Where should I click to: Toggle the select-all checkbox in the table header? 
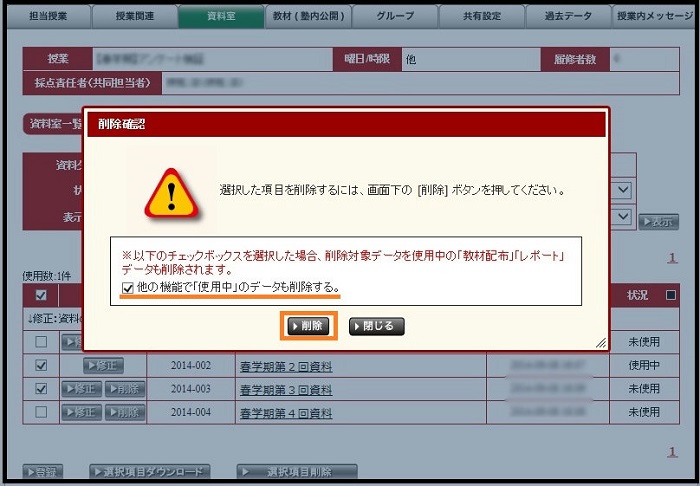[x=41, y=295]
